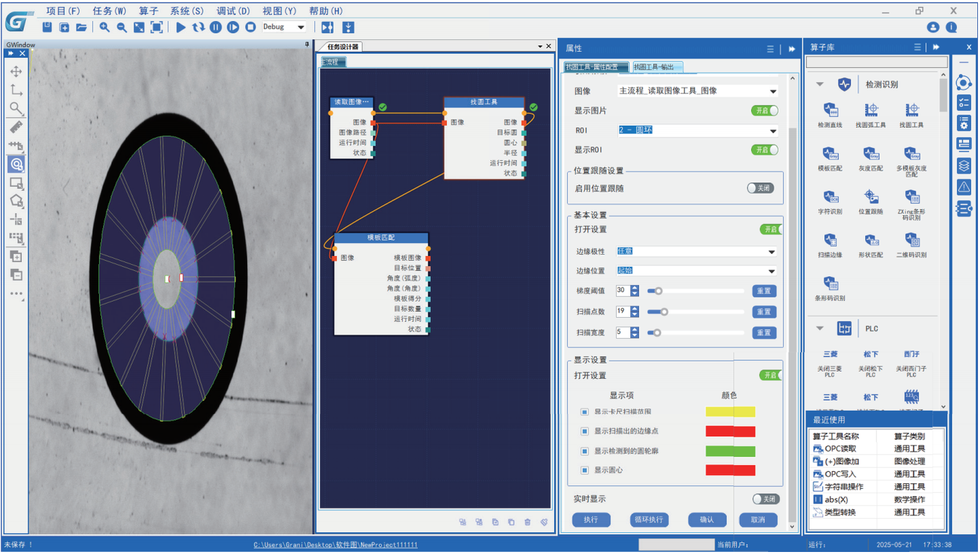Click the 循环执行 button
980x554 pixels.
(x=649, y=520)
